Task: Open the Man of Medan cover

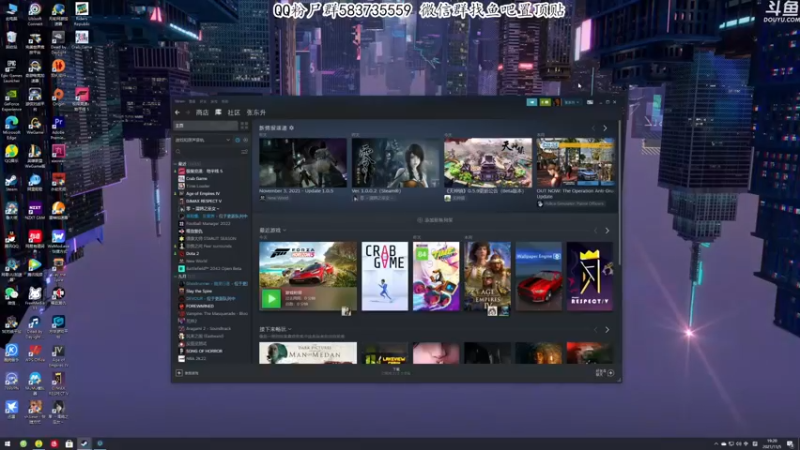Action: tap(308, 353)
